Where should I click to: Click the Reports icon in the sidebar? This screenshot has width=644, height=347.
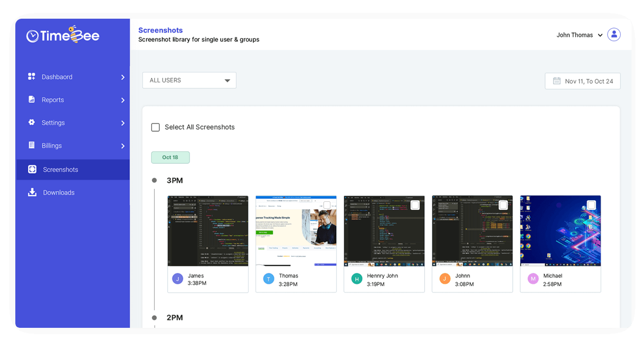pos(31,100)
